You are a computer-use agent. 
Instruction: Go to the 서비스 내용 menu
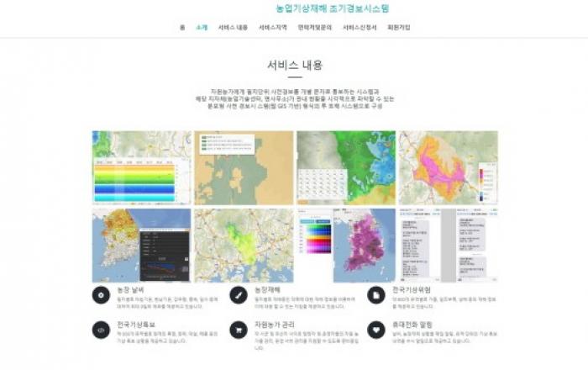233,27
